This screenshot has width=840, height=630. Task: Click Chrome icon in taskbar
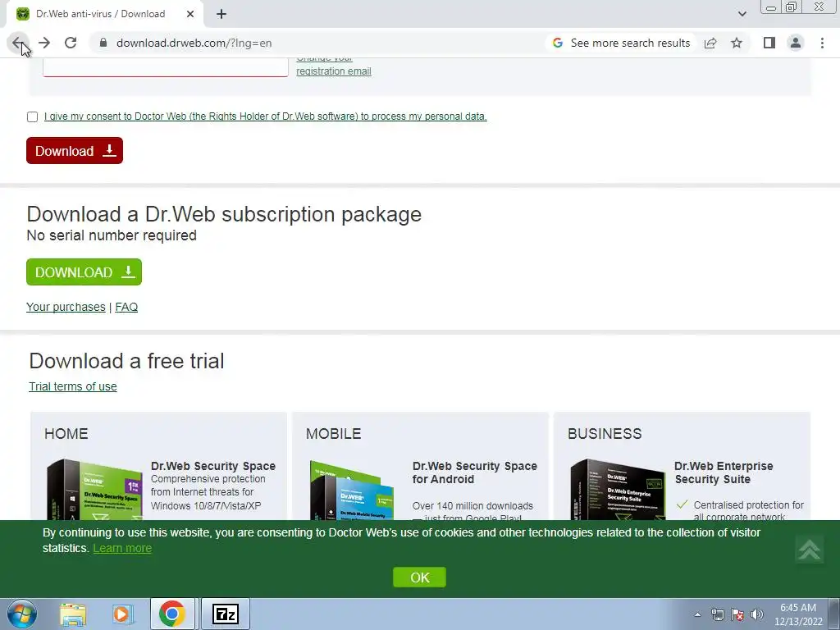coord(172,614)
